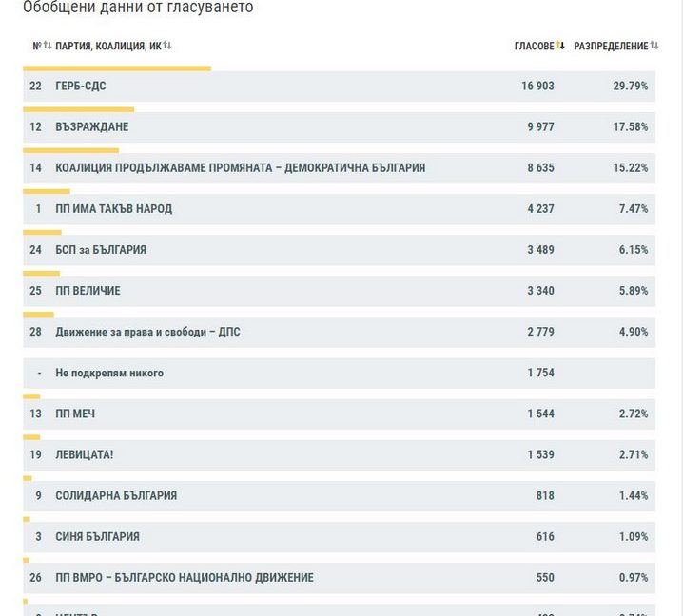Select the ВЪЗРАЖДАНЕ row
Image resolution: width=683 pixels, height=616 pixels.
91,127
